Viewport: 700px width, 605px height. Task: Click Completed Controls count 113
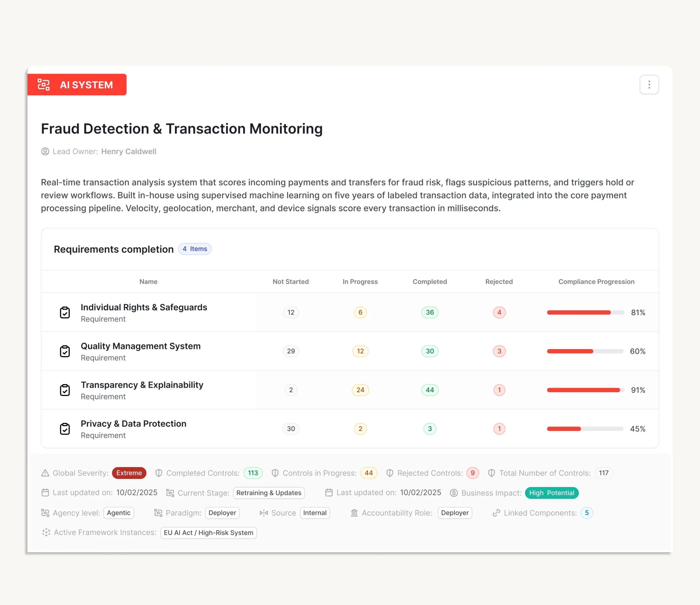click(x=253, y=473)
